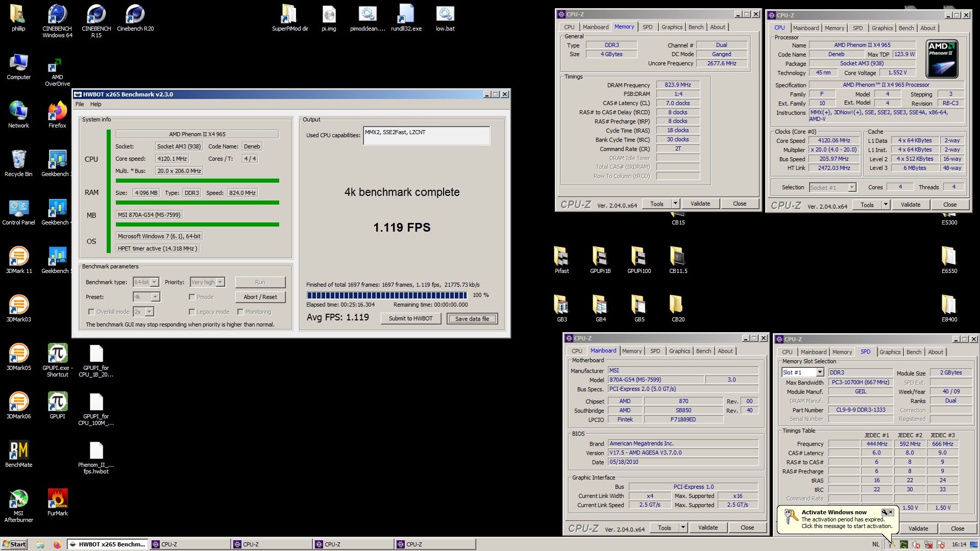Open the GPUPI.exe - Shortcut icon
Screen dimensions: 980x551
tap(57, 360)
